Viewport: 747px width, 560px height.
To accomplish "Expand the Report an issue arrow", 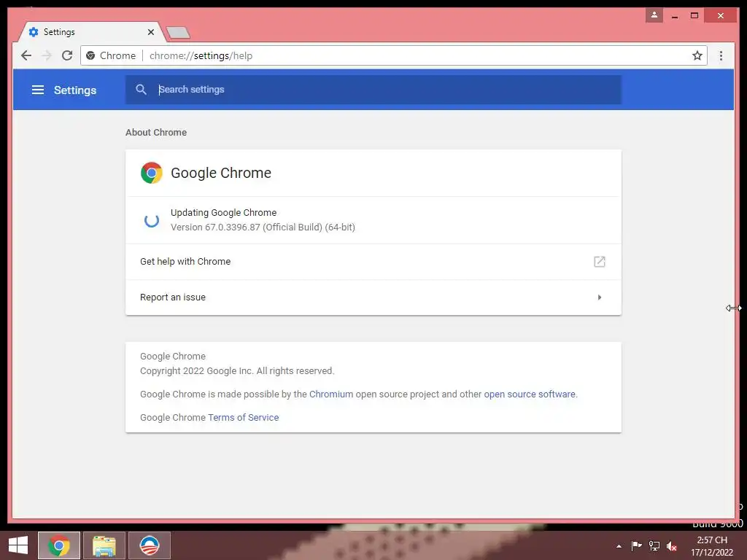I will pyautogui.click(x=600, y=297).
